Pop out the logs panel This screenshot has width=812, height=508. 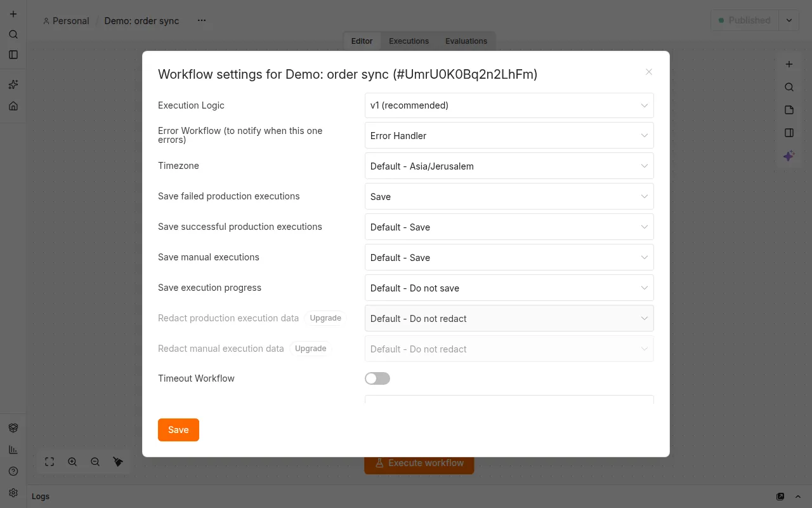click(780, 497)
